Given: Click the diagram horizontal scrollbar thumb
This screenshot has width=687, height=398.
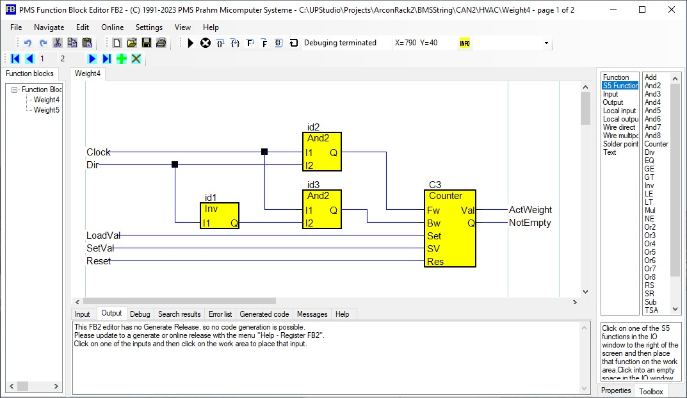Looking at the screenshot, I should pos(179,301).
